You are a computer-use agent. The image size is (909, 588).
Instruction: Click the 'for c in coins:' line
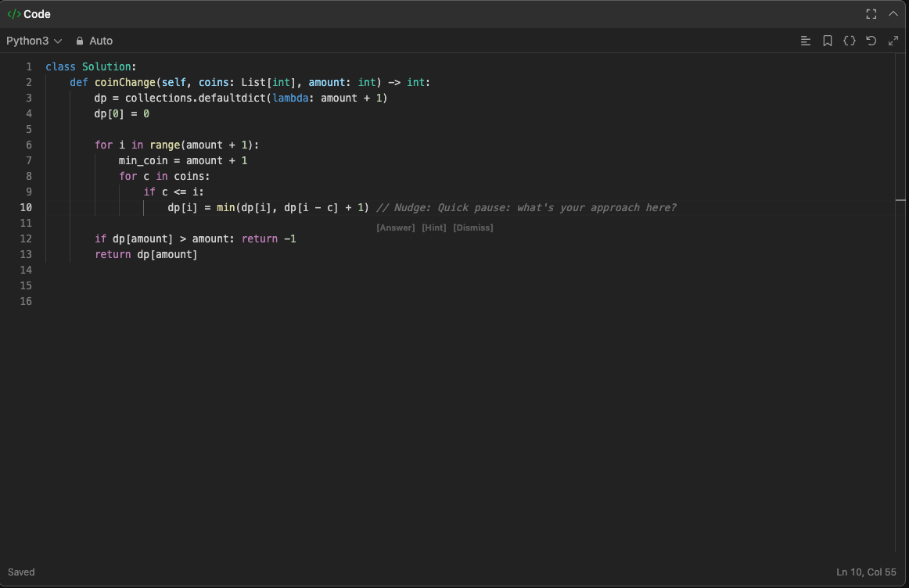pos(164,176)
